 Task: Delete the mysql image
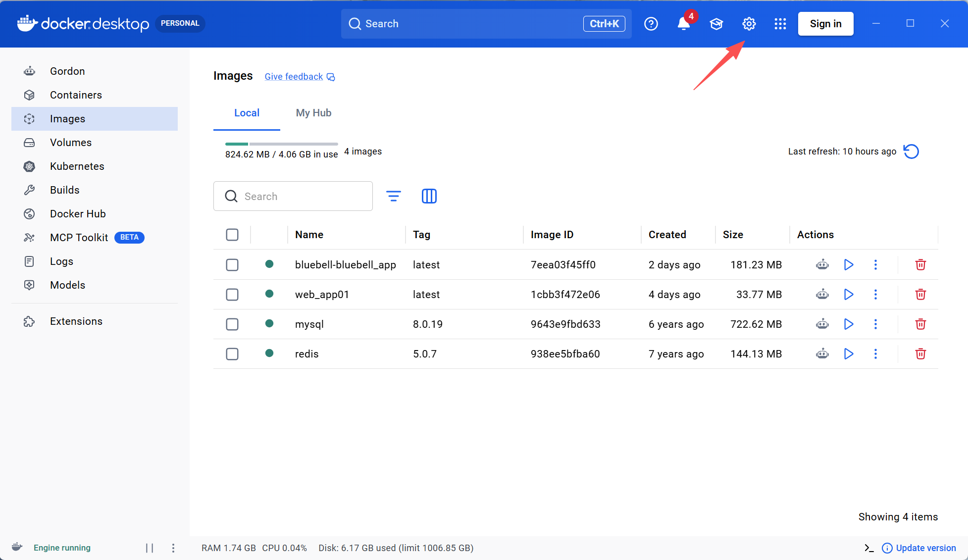coord(920,324)
